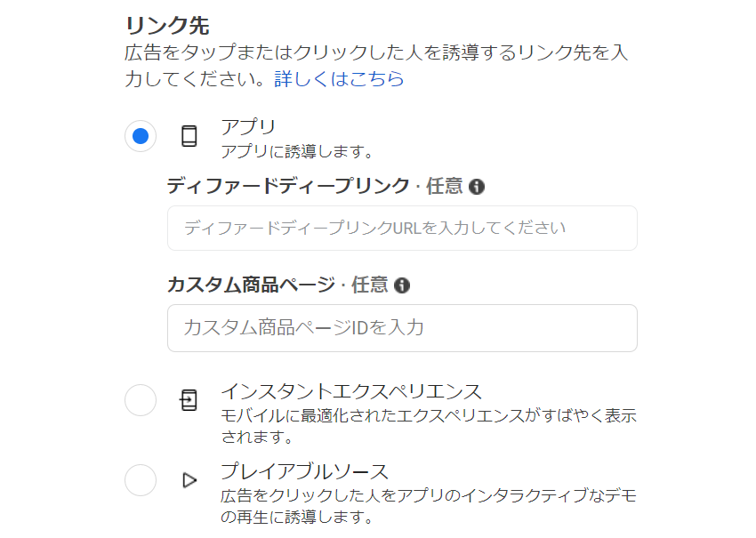Focus the ディファードディープリンクURL input field
The image size is (756, 538).
(402, 228)
